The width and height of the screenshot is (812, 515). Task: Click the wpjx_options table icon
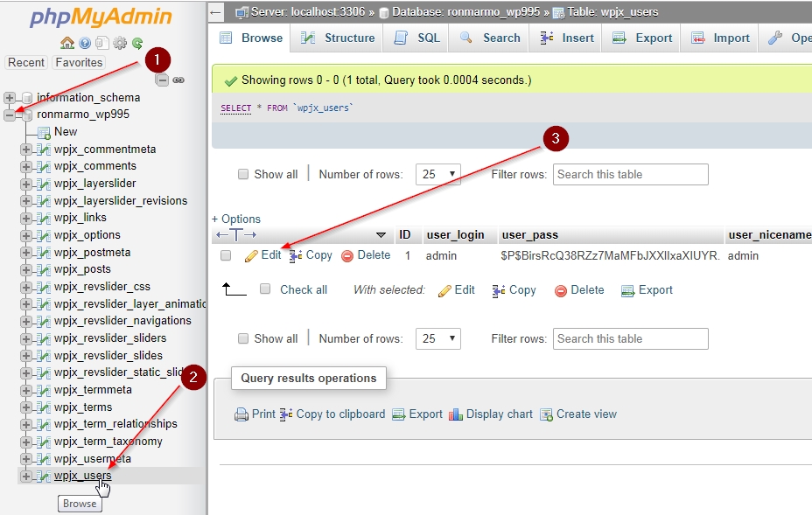coord(44,235)
